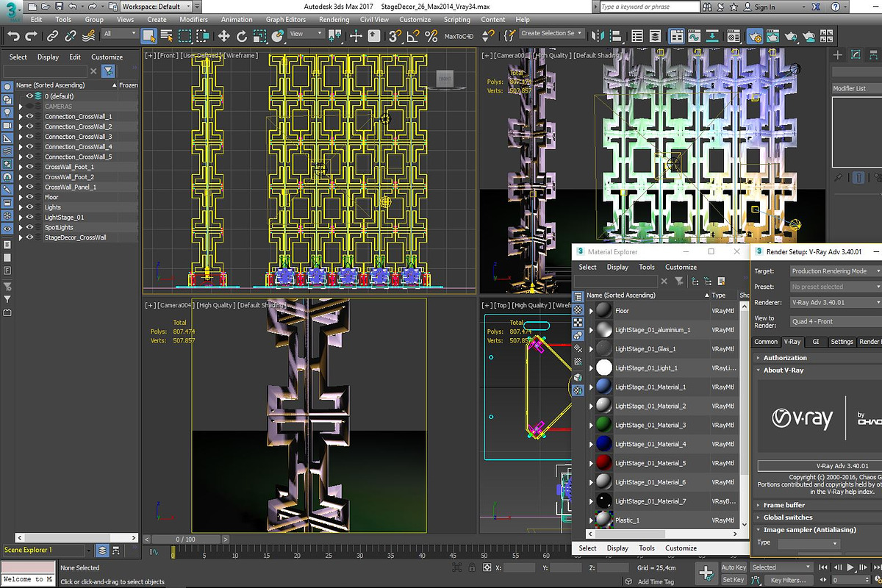Click the Auto Key button

(734, 567)
